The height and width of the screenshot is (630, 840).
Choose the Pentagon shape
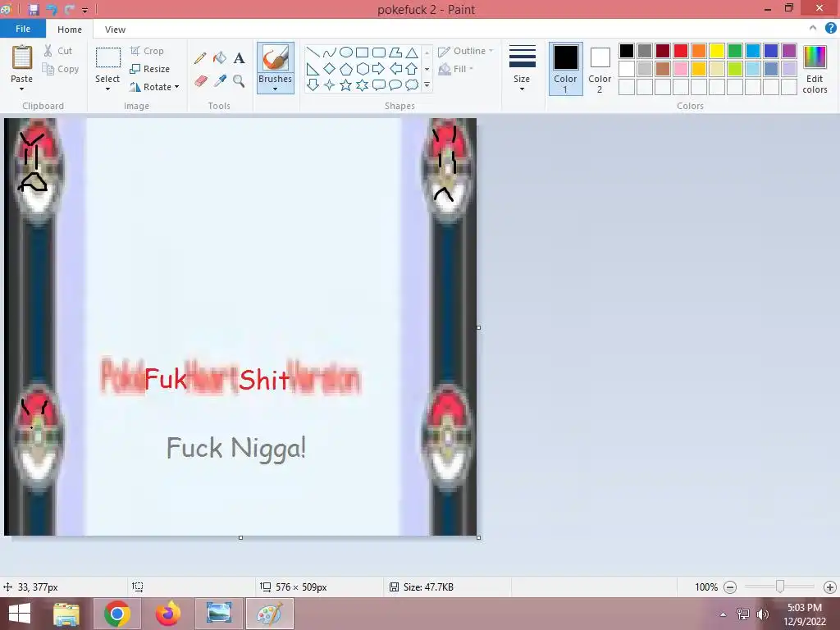click(346, 69)
